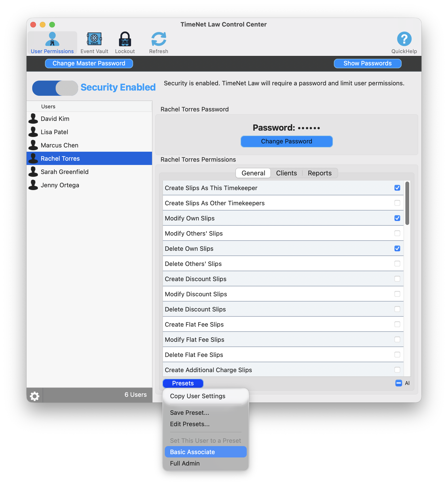The image size is (448, 484).
Task: Toggle the mixed-state All checkbox
Action: click(399, 383)
